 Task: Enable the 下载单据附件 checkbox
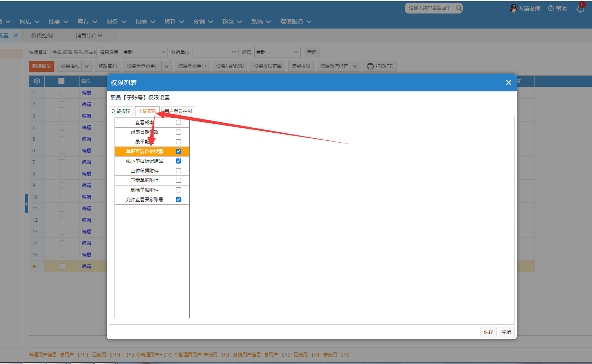point(178,180)
